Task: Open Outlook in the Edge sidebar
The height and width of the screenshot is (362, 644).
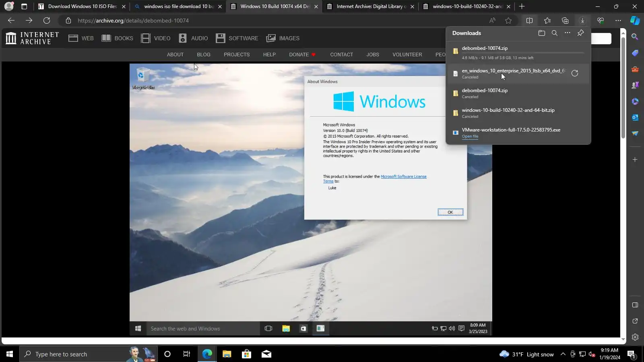Action: (x=635, y=117)
